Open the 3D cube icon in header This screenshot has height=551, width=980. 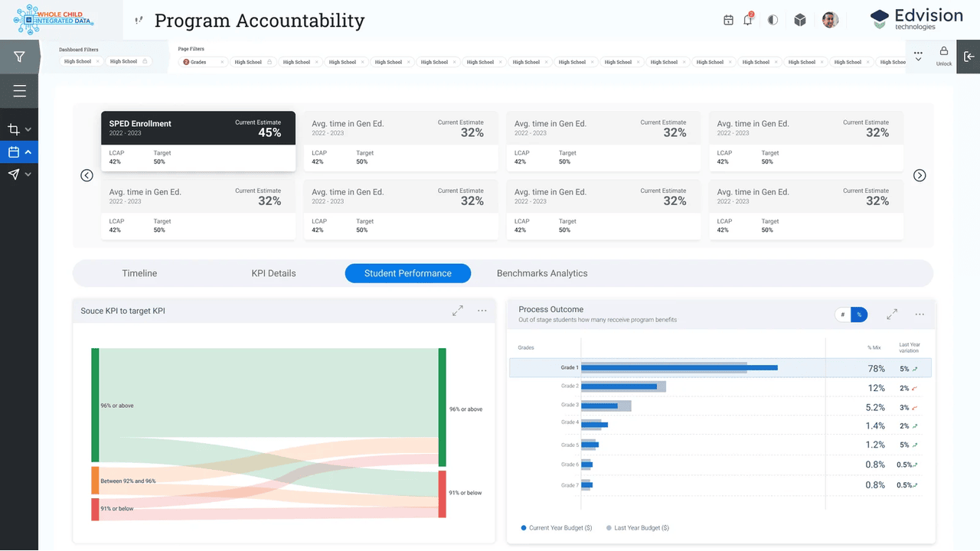click(800, 20)
